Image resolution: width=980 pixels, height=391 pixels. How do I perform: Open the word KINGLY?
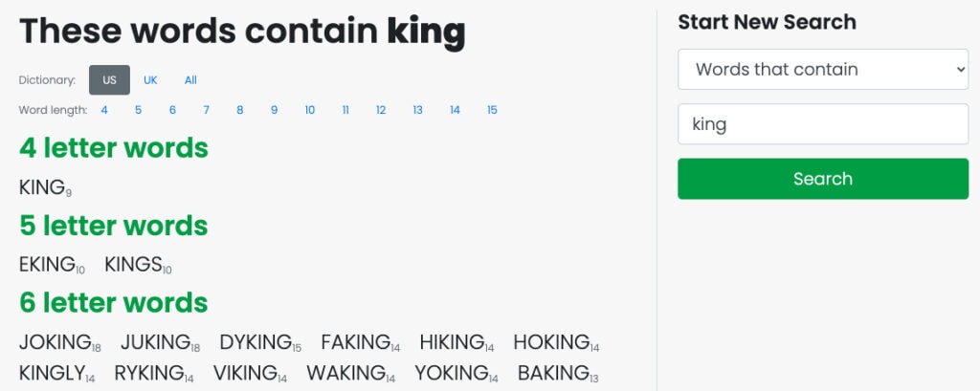[x=52, y=373]
